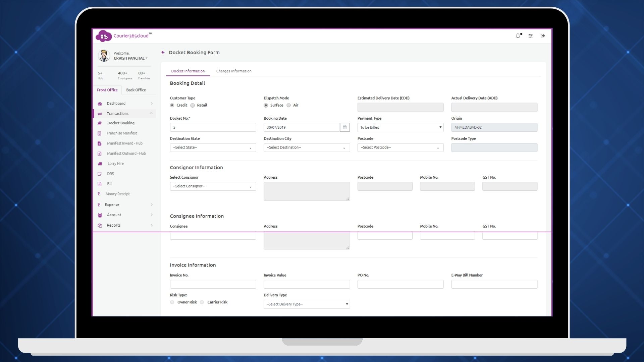Open the Destination City dropdown
The width and height of the screenshot is (644, 362).
click(x=307, y=147)
